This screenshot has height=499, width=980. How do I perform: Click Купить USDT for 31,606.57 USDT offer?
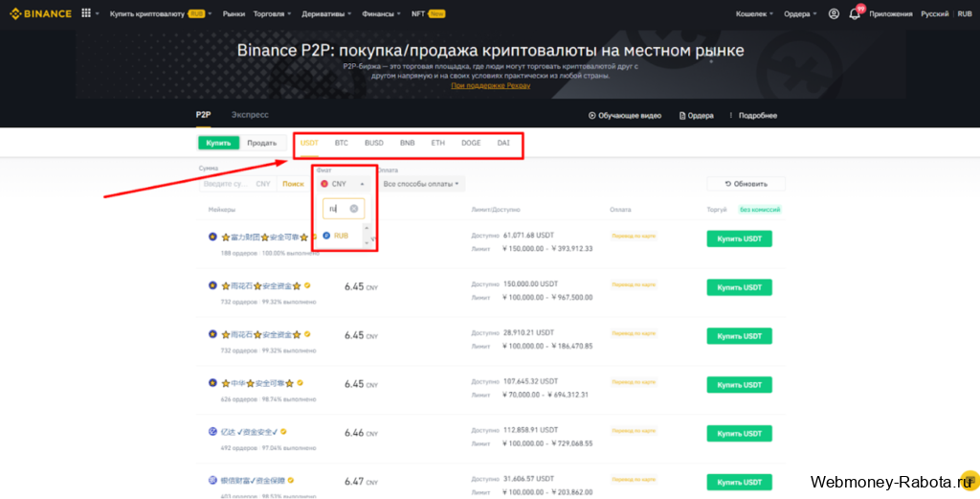click(x=740, y=482)
